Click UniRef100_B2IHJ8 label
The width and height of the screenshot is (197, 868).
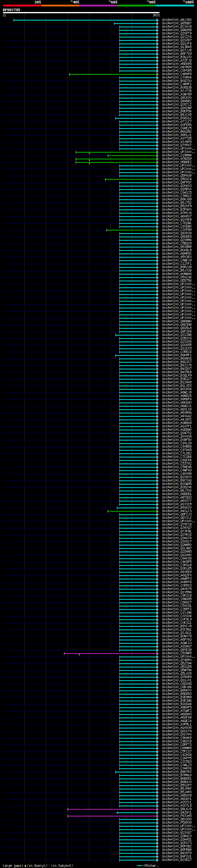pyautogui.click(x=177, y=26)
